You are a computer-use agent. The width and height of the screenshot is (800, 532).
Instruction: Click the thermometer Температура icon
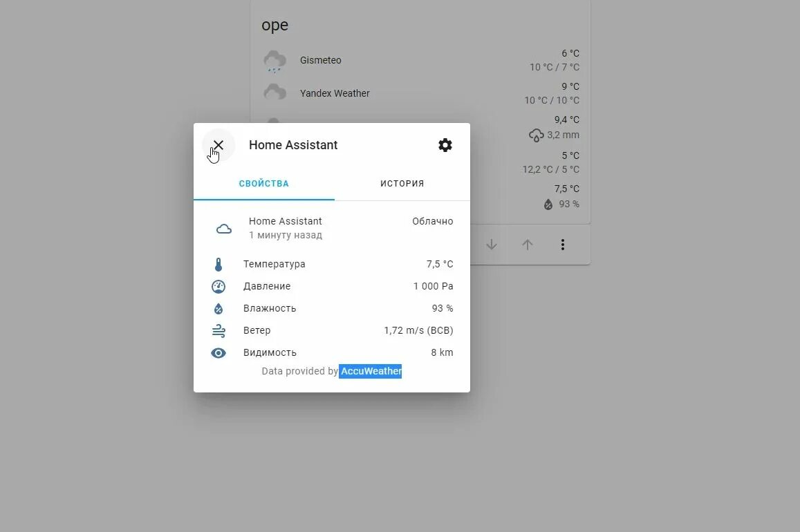[218, 265]
